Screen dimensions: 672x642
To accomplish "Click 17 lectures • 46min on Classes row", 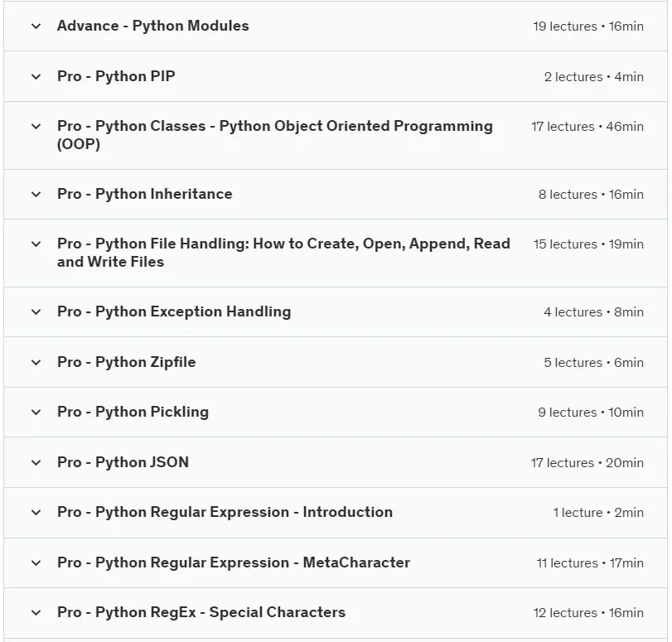I will point(587,127).
